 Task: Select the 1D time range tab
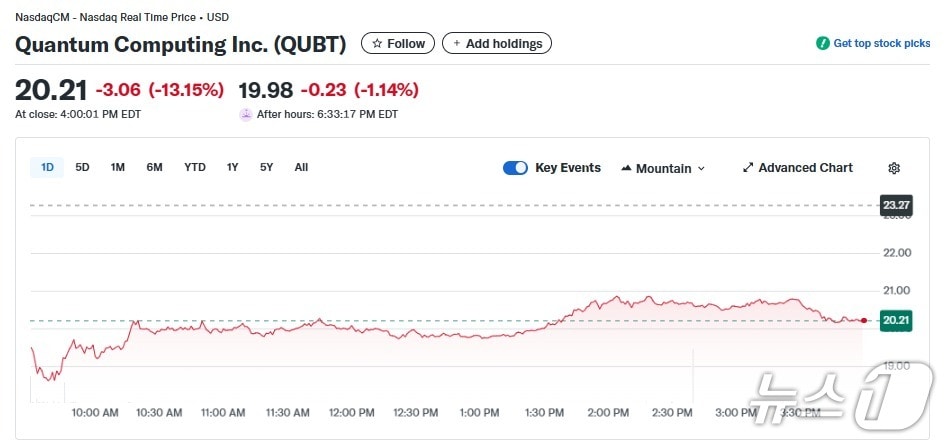tap(47, 167)
